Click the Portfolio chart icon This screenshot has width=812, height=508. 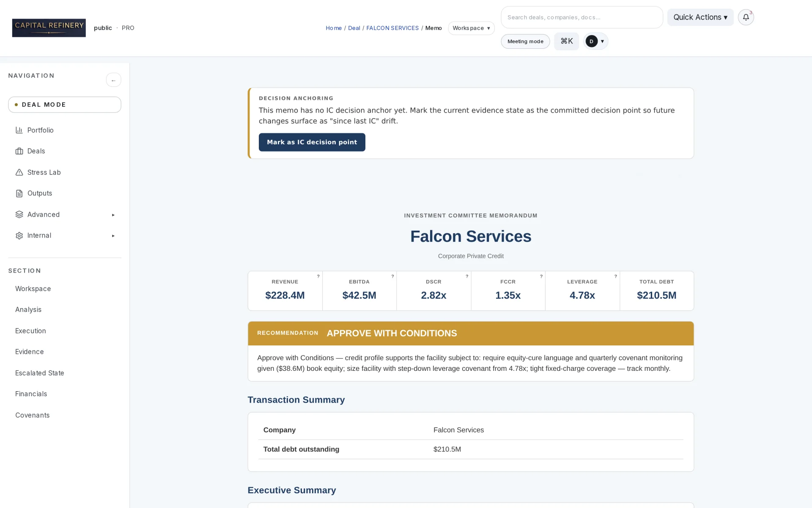(19, 130)
